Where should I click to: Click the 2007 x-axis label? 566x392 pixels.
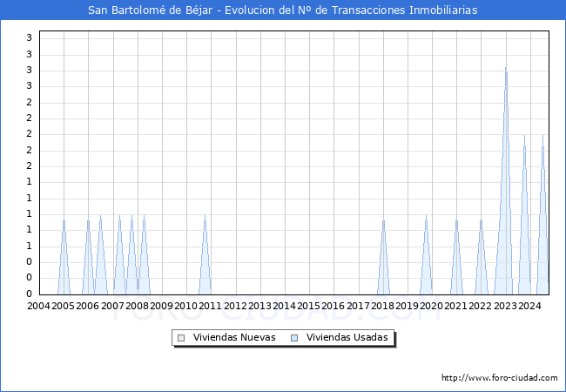(112, 306)
